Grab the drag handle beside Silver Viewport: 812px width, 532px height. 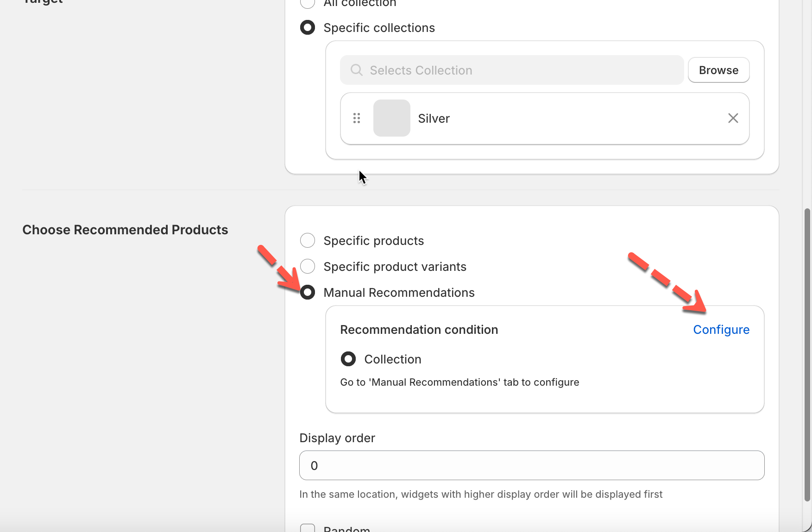[357, 119]
